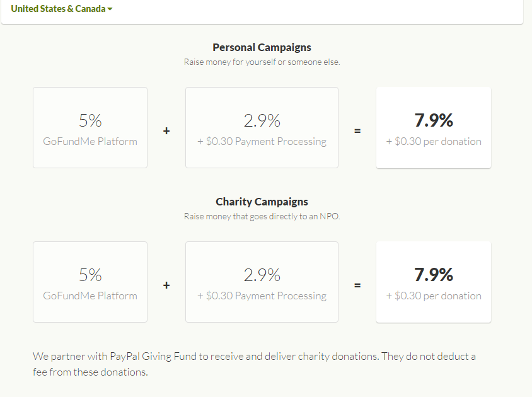Click the 5% figure under Charity Campaigns
This screenshot has width=532, height=397.
pos(90,275)
